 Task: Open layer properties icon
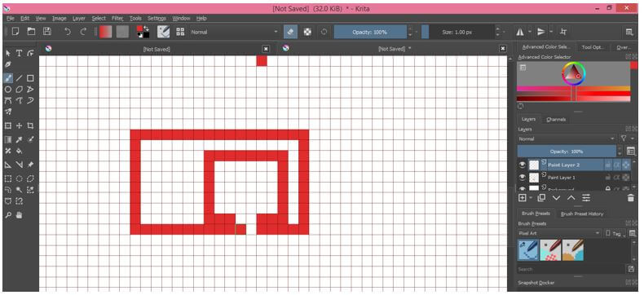[586, 198]
